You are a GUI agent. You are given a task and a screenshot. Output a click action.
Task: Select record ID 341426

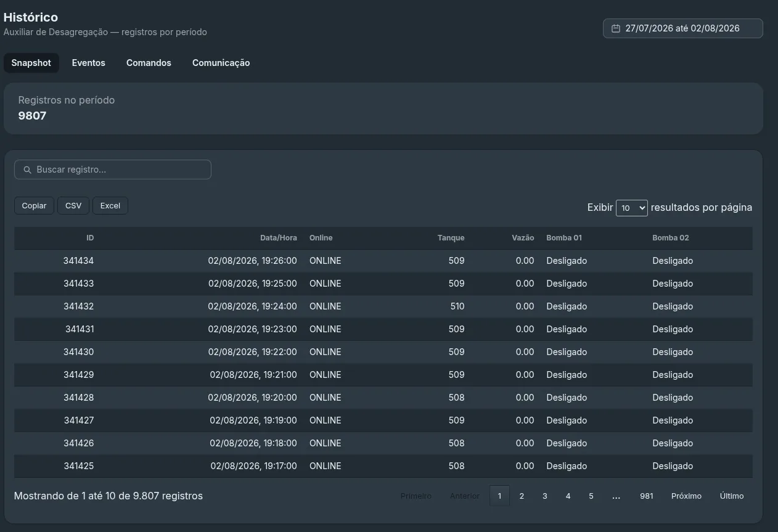78,443
